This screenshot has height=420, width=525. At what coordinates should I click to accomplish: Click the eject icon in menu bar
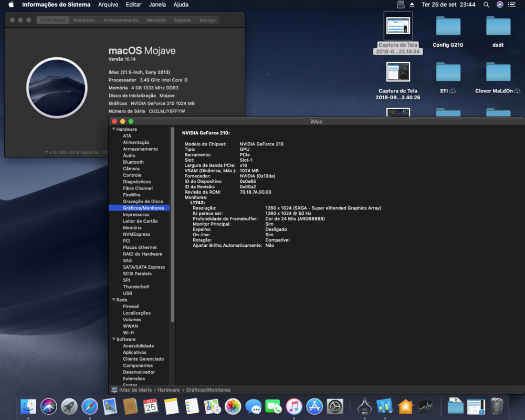(x=412, y=5)
